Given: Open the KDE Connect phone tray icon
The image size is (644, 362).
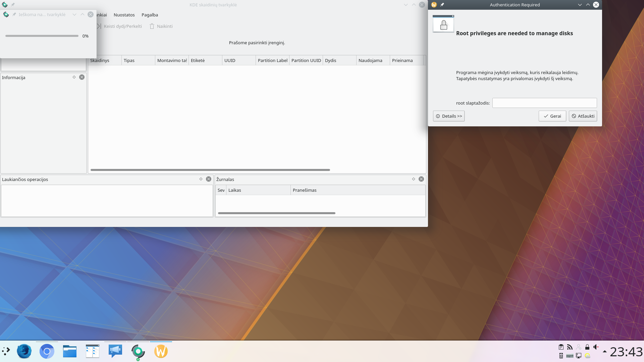Looking at the screenshot, I should click(x=561, y=356).
